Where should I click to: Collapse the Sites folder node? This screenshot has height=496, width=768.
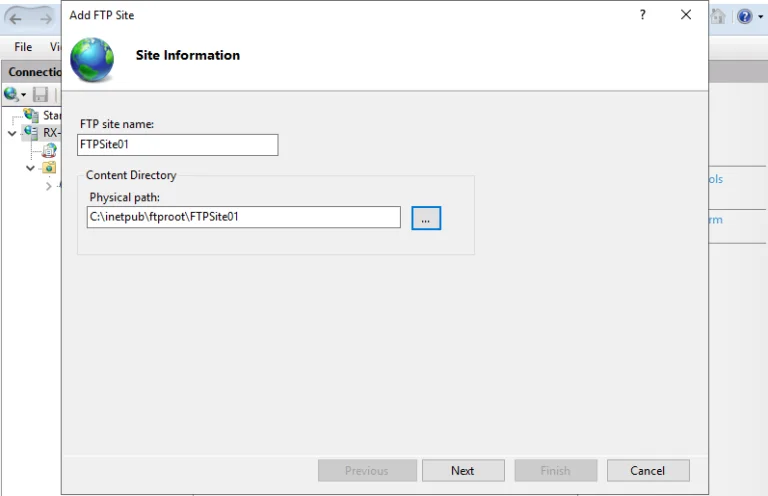tap(30, 168)
